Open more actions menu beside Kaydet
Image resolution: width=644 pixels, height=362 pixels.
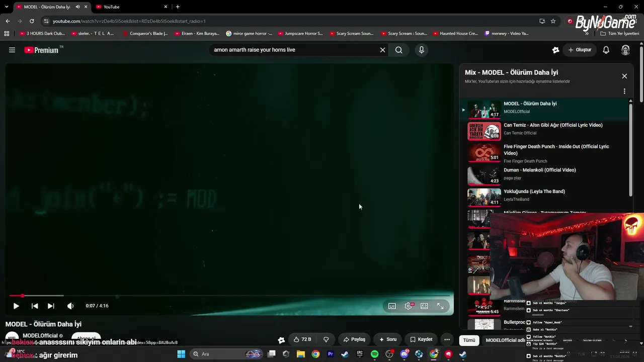pyautogui.click(x=447, y=339)
